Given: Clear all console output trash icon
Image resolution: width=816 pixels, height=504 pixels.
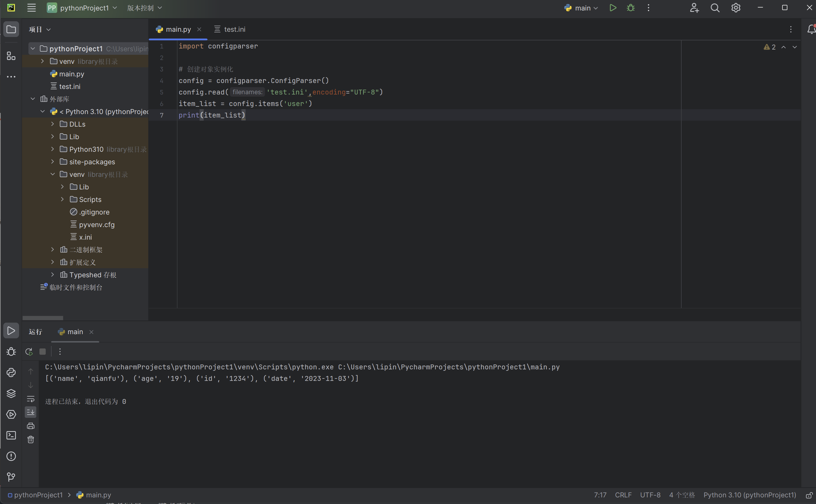Looking at the screenshot, I should click(x=31, y=439).
